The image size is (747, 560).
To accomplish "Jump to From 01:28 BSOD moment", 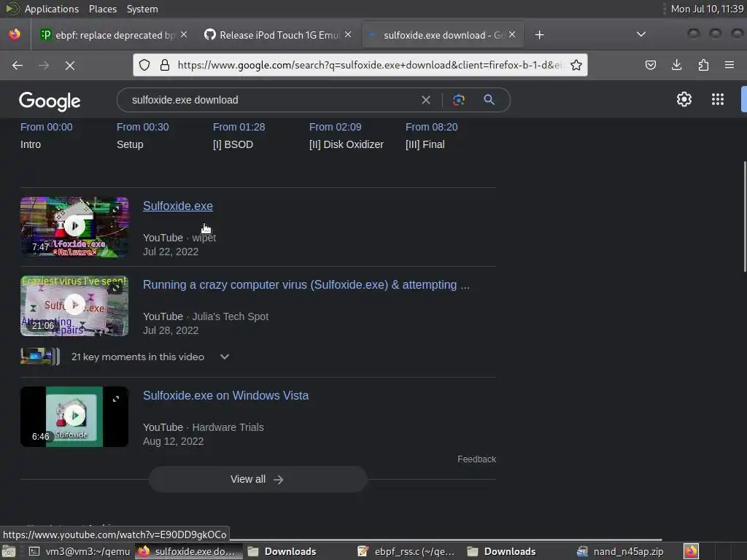I will coord(239,136).
